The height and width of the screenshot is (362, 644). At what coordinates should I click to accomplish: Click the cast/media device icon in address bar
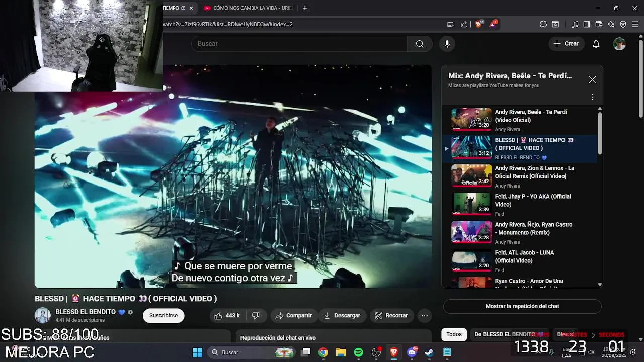coord(450,24)
